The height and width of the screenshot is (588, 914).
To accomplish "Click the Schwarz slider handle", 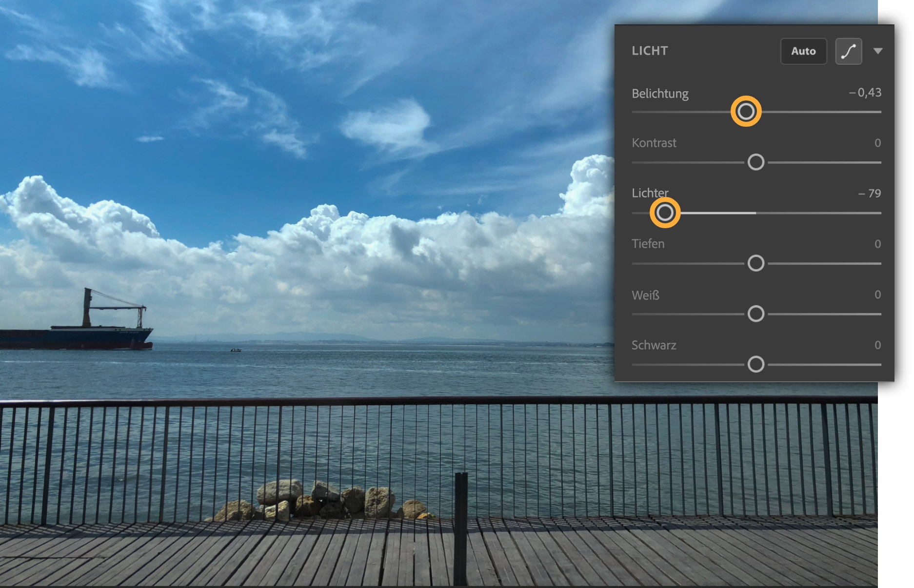I will pos(756,364).
